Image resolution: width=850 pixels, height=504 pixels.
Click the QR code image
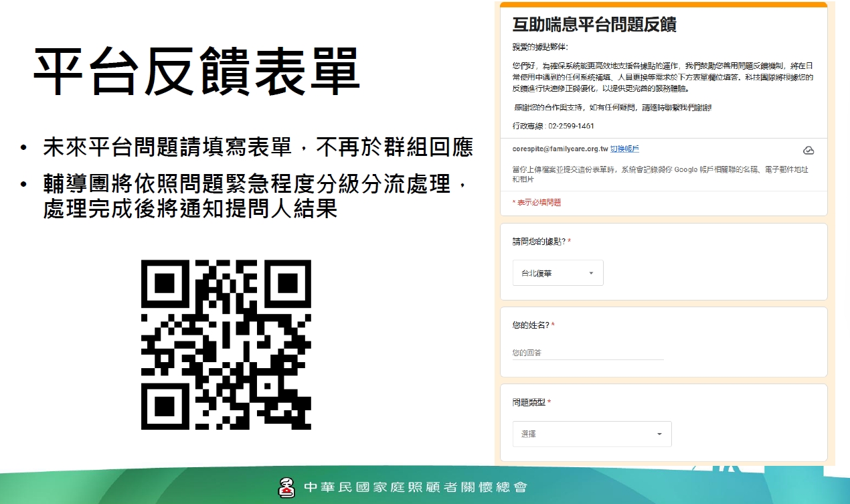coord(226,345)
